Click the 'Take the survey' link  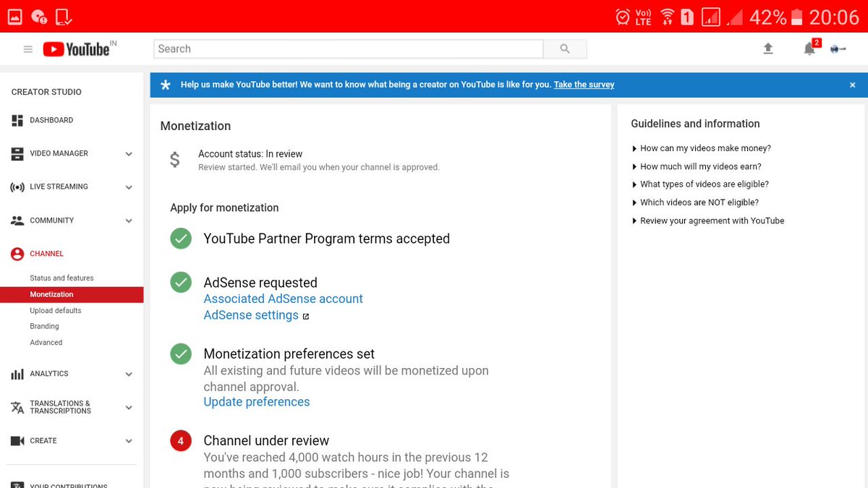click(584, 85)
